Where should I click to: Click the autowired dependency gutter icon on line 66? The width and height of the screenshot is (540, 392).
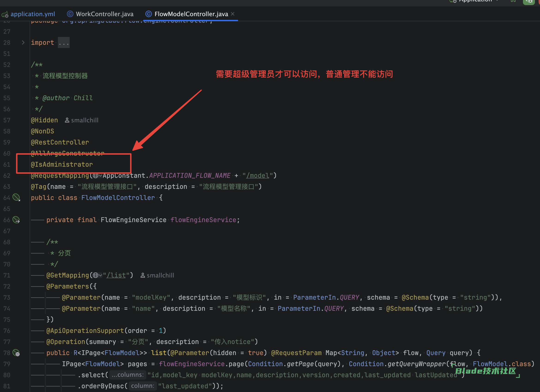tap(16, 220)
